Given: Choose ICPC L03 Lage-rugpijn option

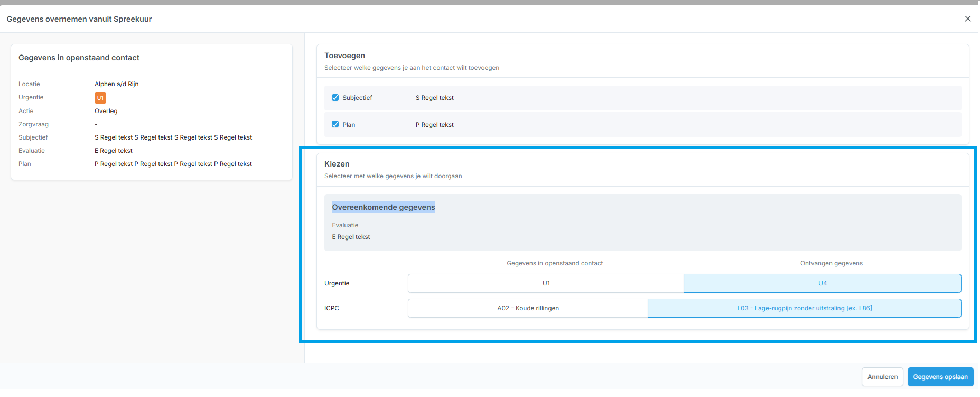Looking at the screenshot, I should coord(805,308).
